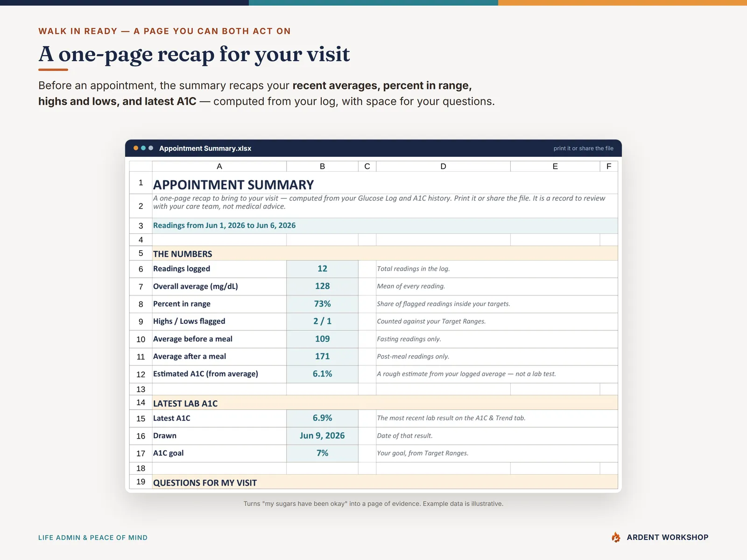Select column C header
Image resolution: width=747 pixels, height=560 pixels.
367,166
